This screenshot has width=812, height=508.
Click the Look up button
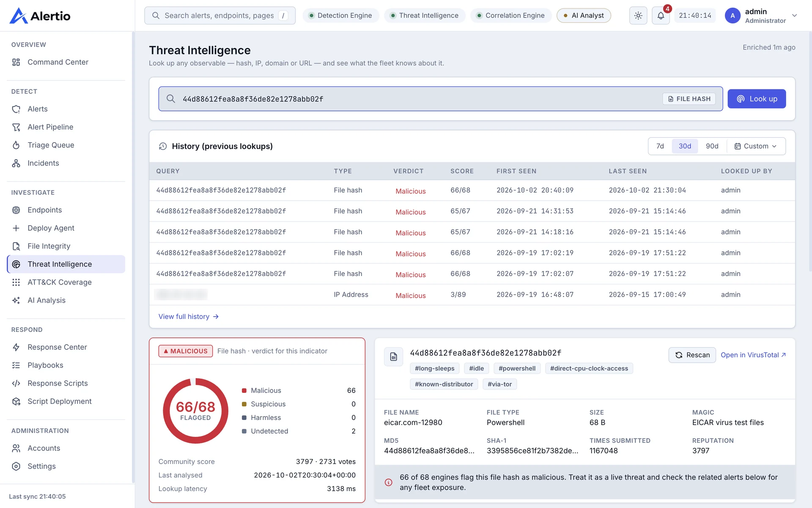click(757, 99)
